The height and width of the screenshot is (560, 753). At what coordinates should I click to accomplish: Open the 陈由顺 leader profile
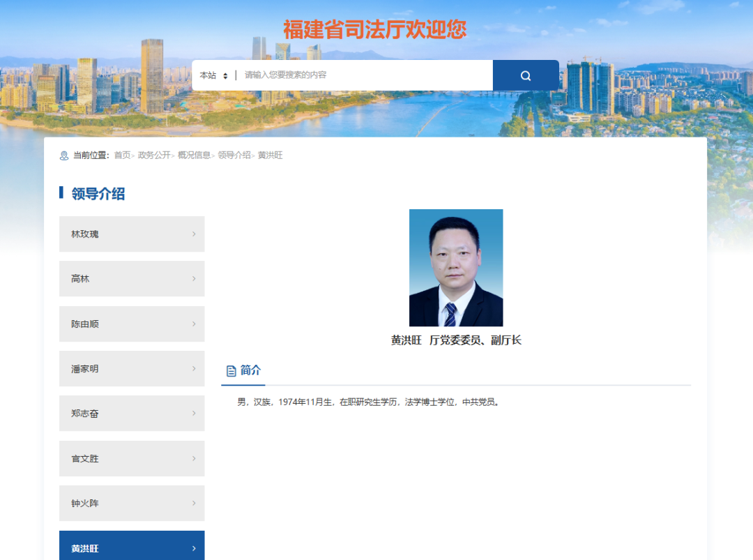click(132, 324)
